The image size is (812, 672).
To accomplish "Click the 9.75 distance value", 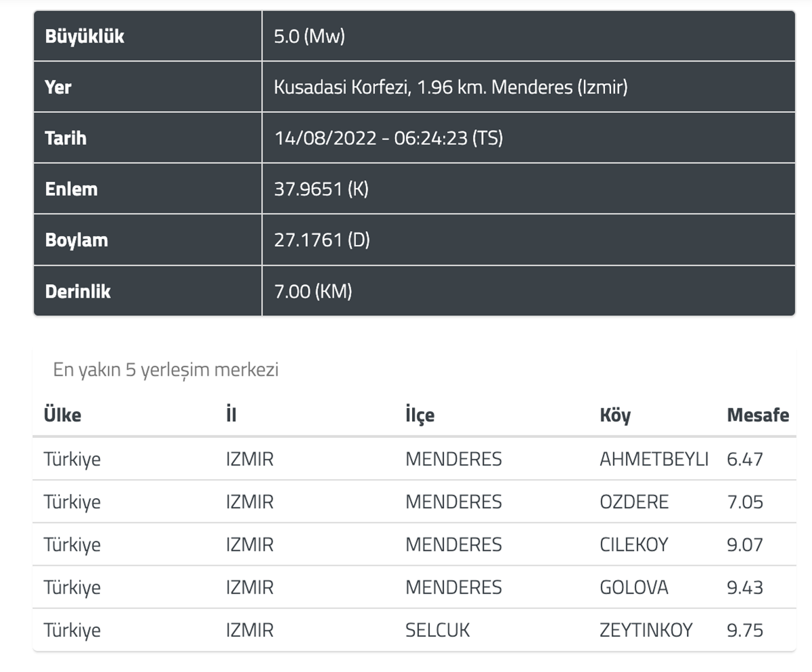I will [x=744, y=630].
